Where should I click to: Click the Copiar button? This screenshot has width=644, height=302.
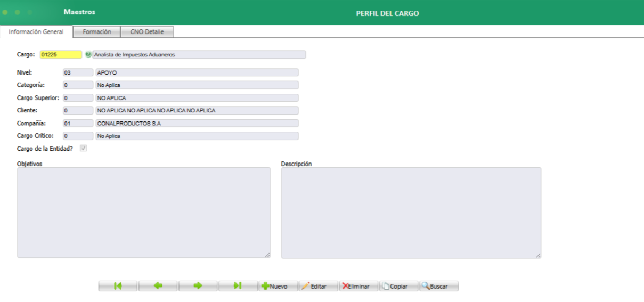399,286
